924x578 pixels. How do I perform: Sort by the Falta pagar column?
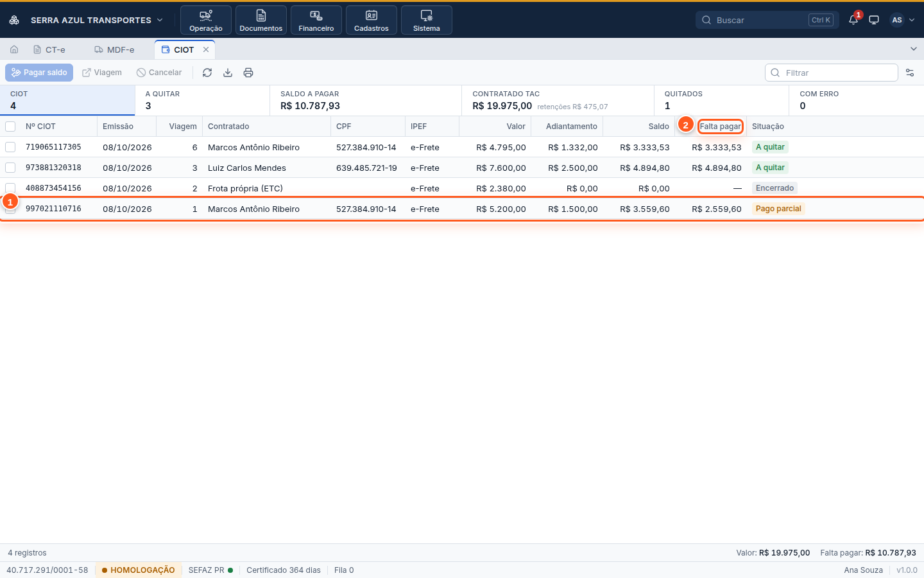720,127
